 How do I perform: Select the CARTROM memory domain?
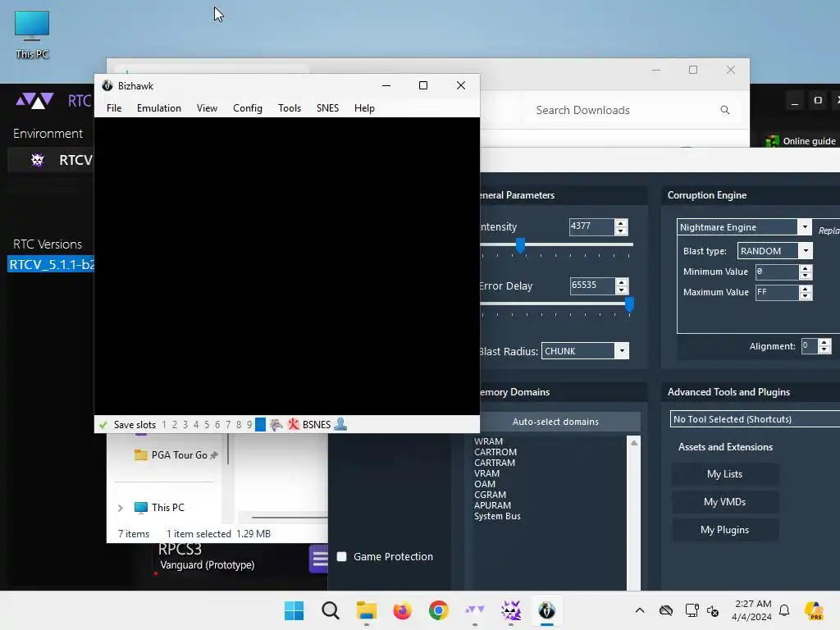point(495,452)
